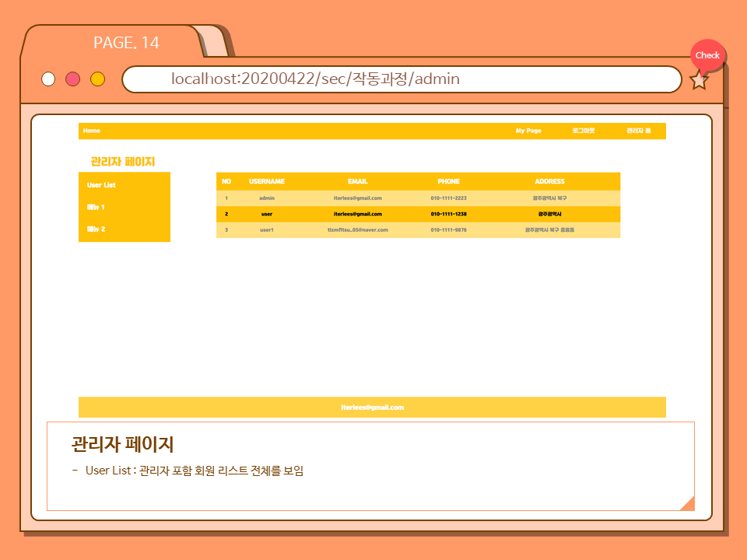Open 메뉴 1 in the sidebar
Image resolution: width=747 pixels, height=560 pixels.
pyautogui.click(x=96, y=208)
